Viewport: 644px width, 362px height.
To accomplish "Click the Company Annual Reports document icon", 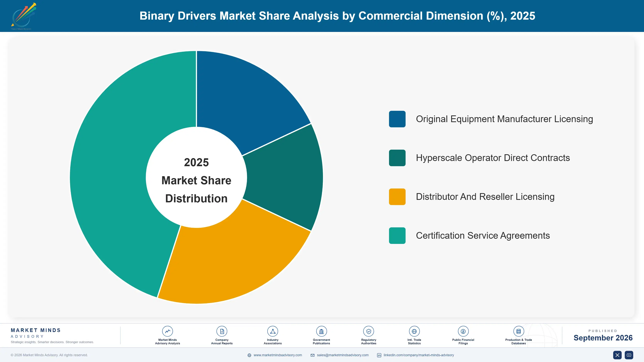I will (x=222, y=331).
